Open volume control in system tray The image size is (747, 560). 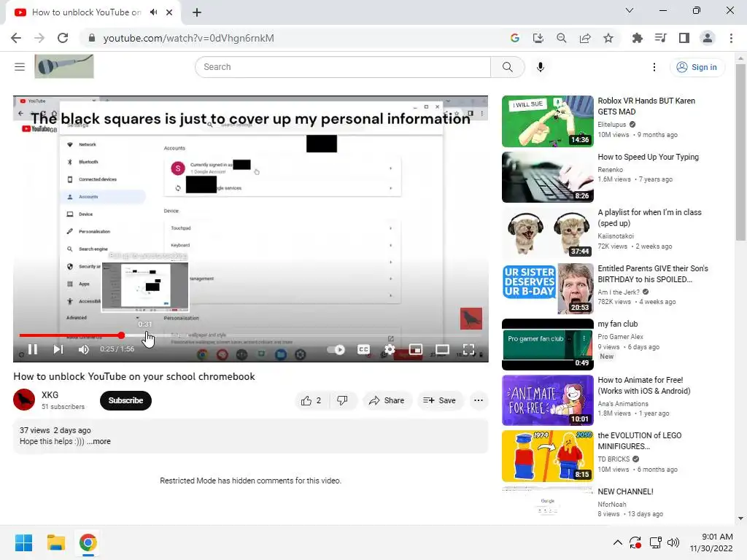673,542
